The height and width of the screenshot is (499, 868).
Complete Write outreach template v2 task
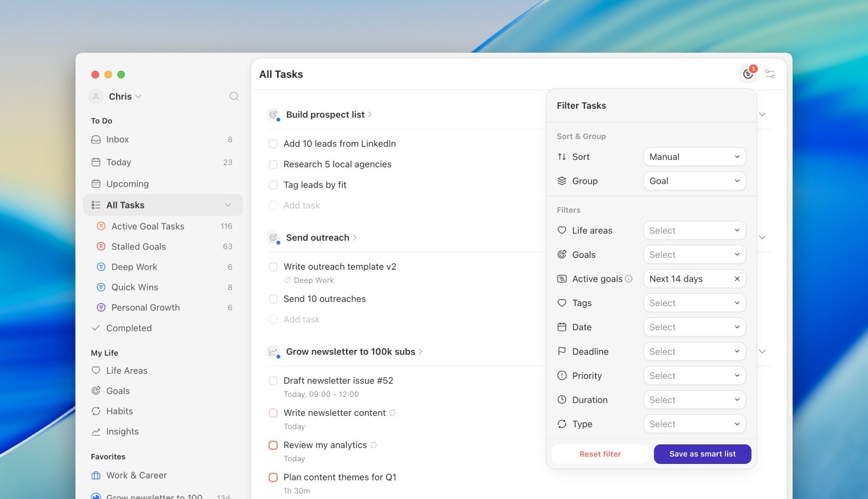273,267
